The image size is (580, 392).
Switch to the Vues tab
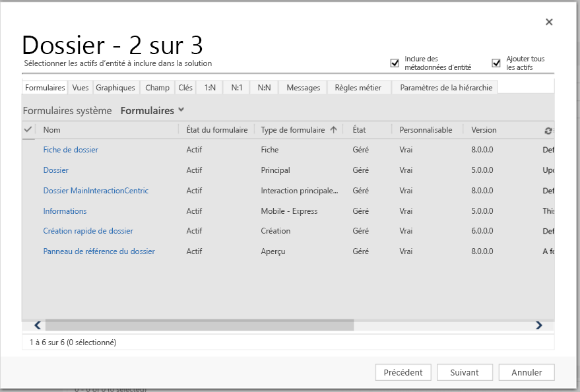79,87
